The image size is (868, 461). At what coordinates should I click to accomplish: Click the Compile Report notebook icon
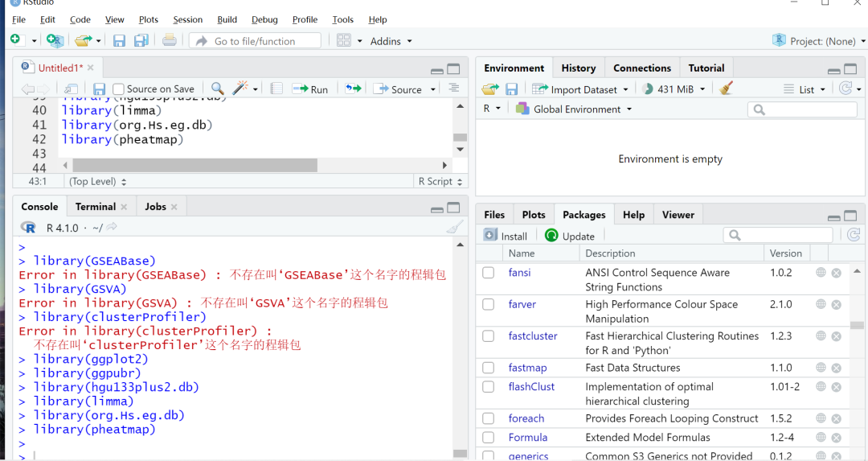276,88
